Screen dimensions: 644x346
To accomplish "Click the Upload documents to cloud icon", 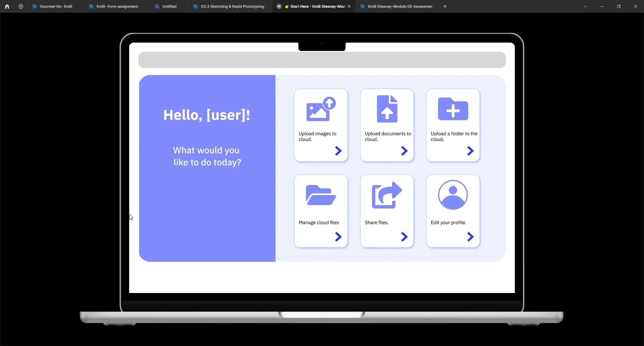I will [x=386, y=108].
